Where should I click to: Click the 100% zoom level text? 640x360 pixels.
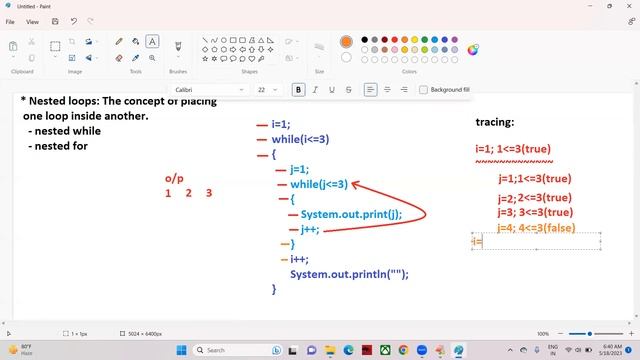(x=543, y=333)
